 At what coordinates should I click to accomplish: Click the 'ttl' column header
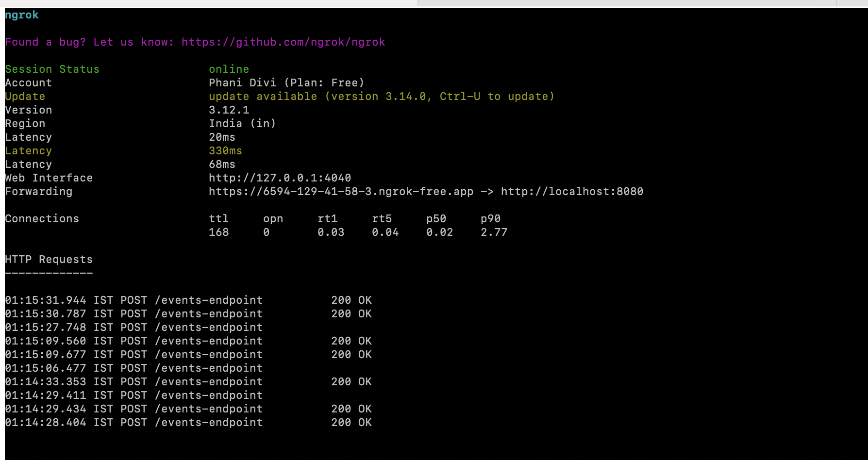point(218,219)
